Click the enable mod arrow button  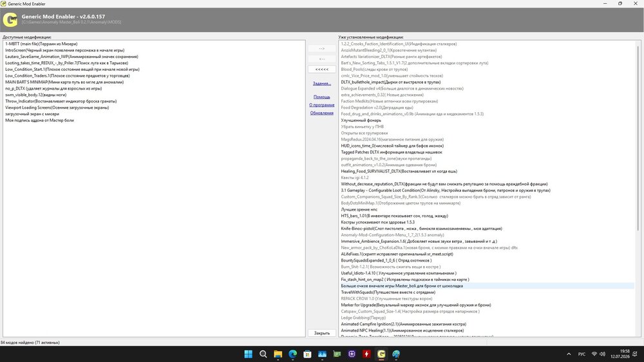click(x=321, y=48)
